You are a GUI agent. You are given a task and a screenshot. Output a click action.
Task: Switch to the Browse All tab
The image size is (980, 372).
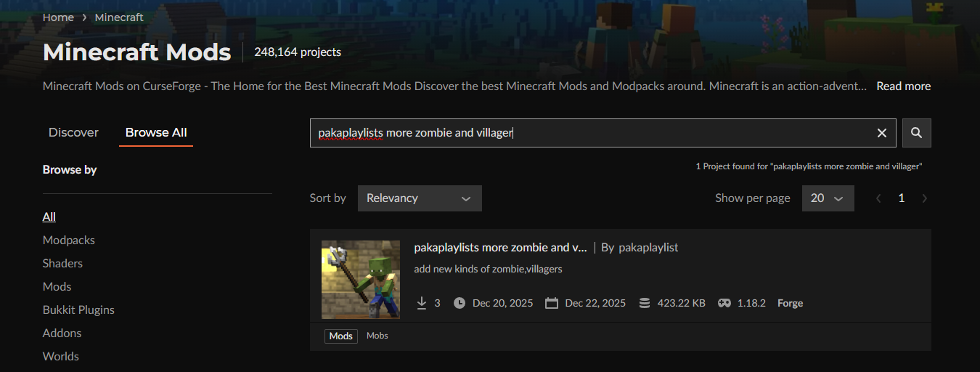[156, 132]
